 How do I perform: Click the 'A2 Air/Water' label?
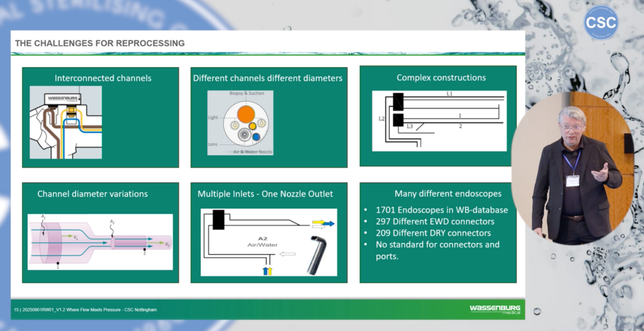click(262, 242)
